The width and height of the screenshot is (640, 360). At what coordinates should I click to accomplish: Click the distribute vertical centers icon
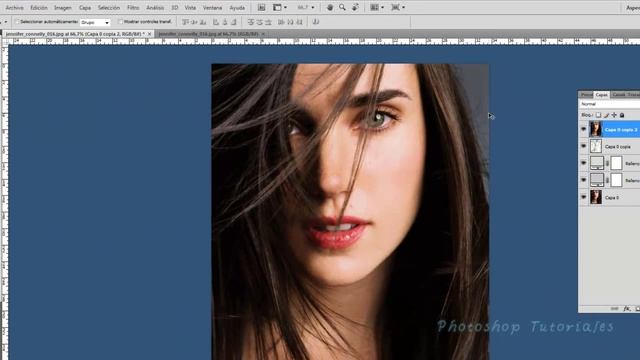(x=259, y=22)
